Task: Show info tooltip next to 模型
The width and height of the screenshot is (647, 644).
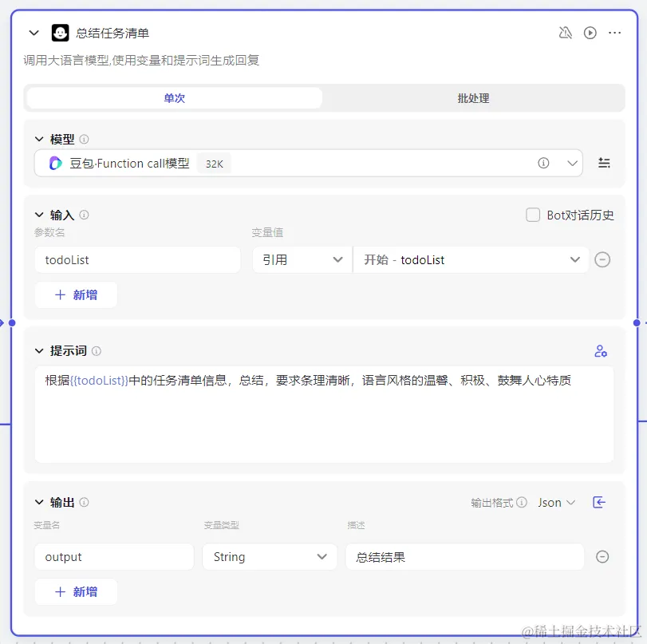Action: (x=84, y=139)
